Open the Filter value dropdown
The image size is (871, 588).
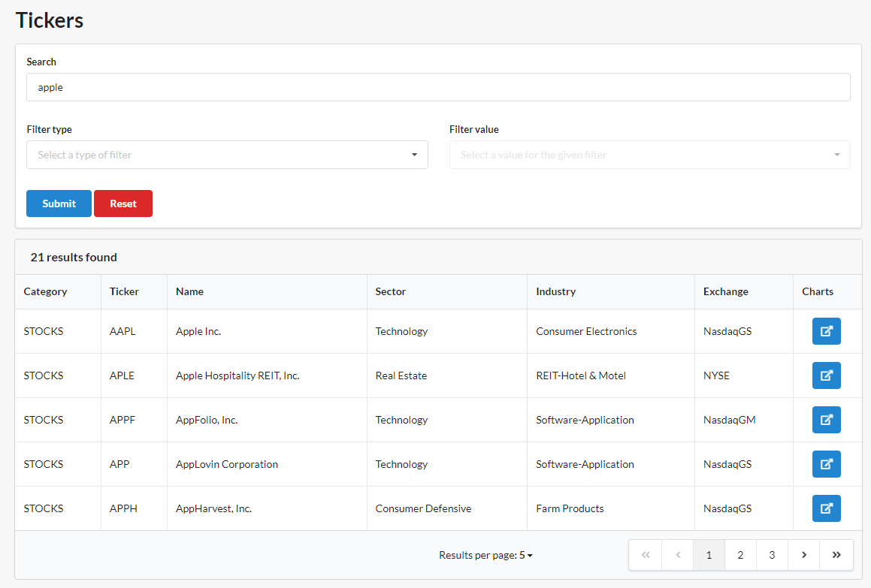pos(650,155)
